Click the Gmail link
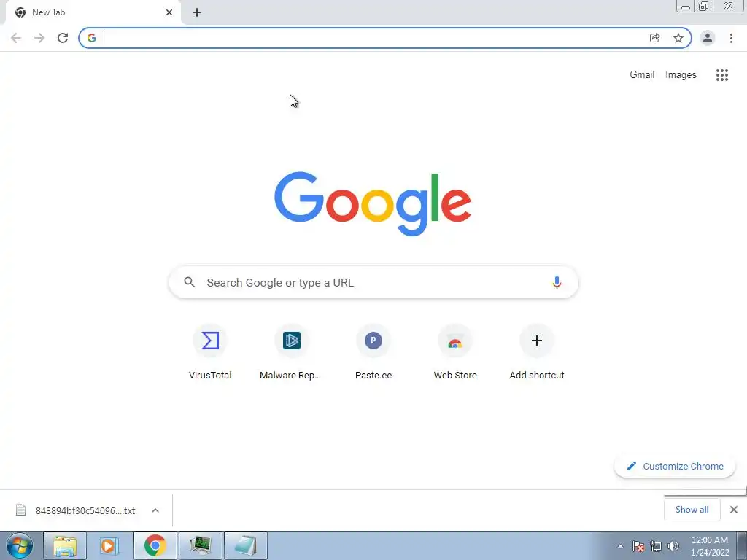Image resolution: width=747 pixels, height=560 pixels. pyautogui.click(x=642, y=75)
